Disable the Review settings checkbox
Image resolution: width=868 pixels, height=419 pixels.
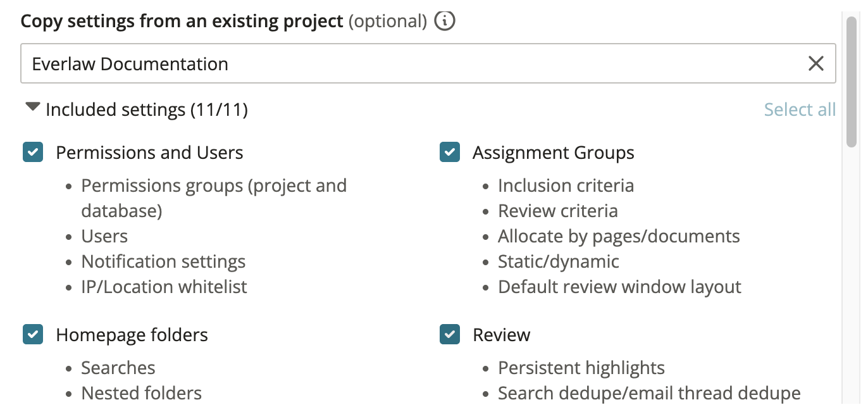click(450, 334)
